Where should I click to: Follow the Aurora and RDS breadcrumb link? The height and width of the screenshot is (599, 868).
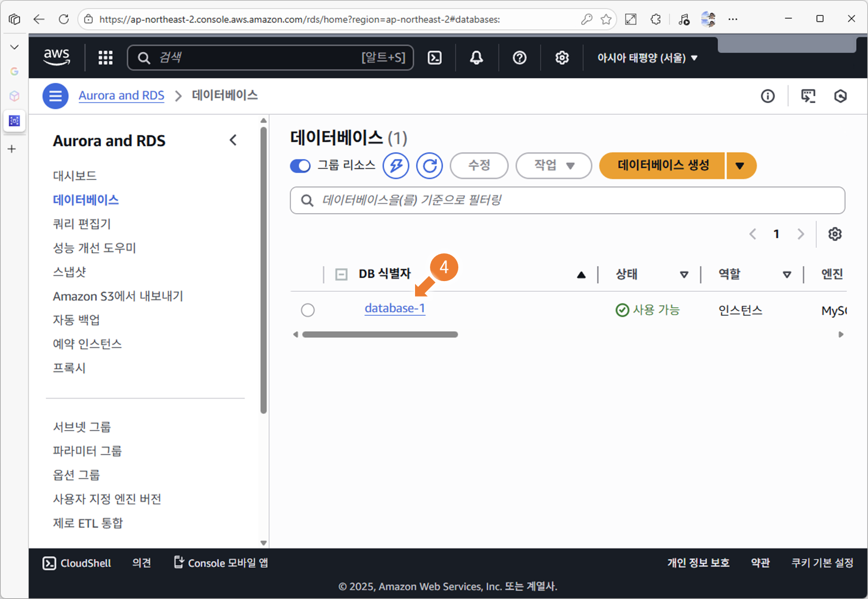[x=121, y=96]
